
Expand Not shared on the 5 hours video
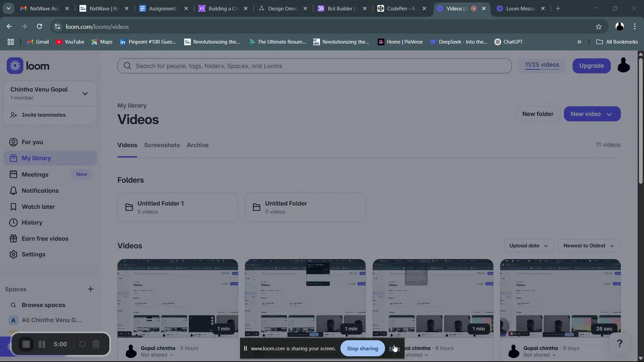(157, 355)
